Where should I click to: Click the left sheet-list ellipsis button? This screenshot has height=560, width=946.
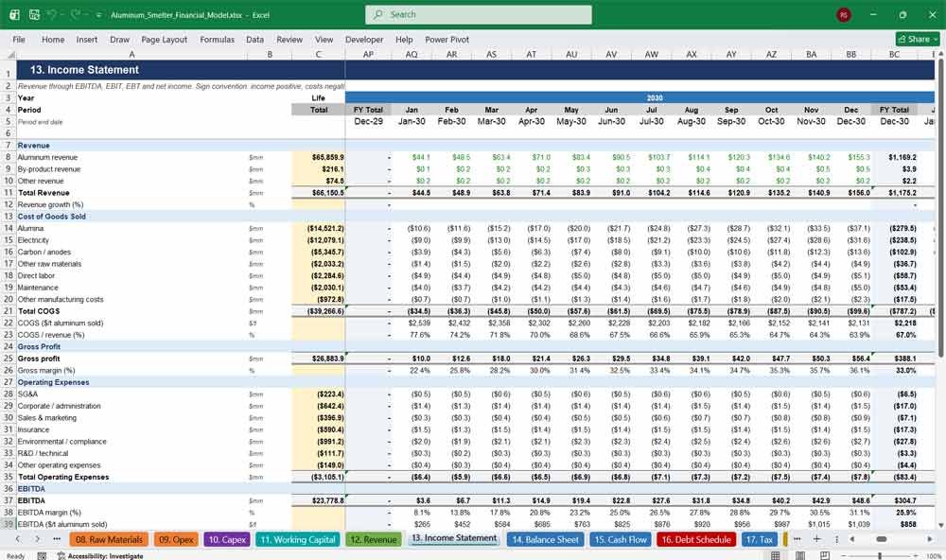point(57,539)
